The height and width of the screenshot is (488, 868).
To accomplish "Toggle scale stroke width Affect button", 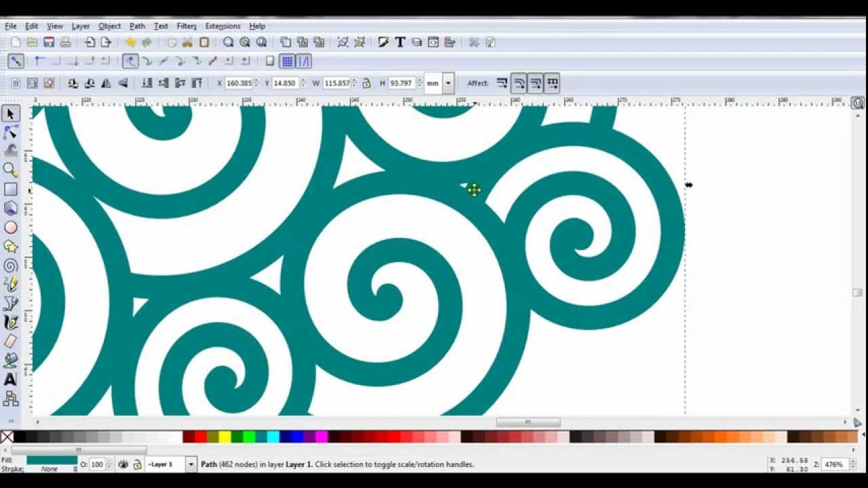I will pyautogui.click(x=502, y=83).
